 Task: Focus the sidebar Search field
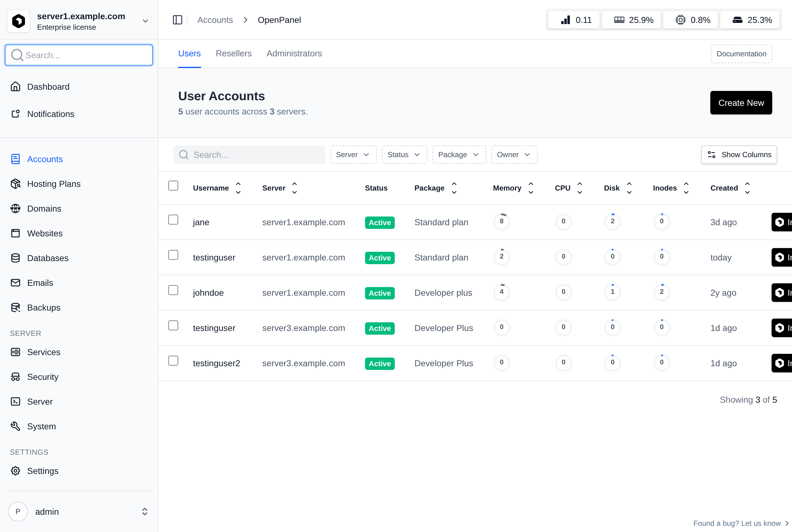point(79,55)
